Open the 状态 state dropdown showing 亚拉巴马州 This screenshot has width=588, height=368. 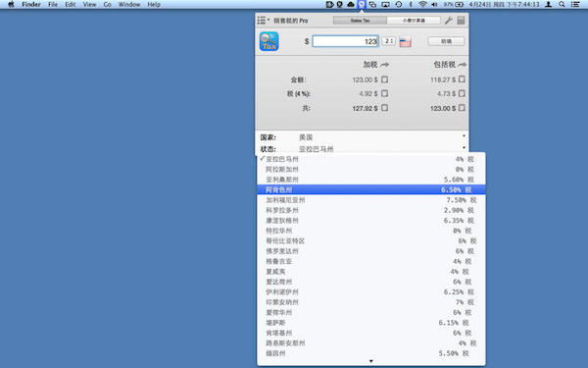pyautogui.click(x=382, y=149)
